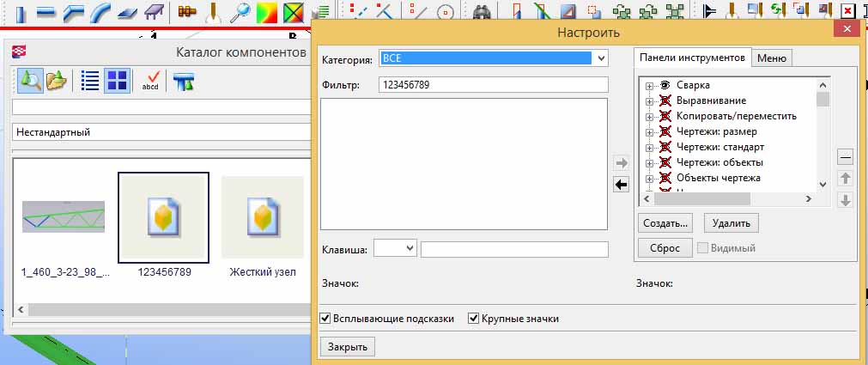Select the Create beam tool in toolbar

[x=46, y=13]
